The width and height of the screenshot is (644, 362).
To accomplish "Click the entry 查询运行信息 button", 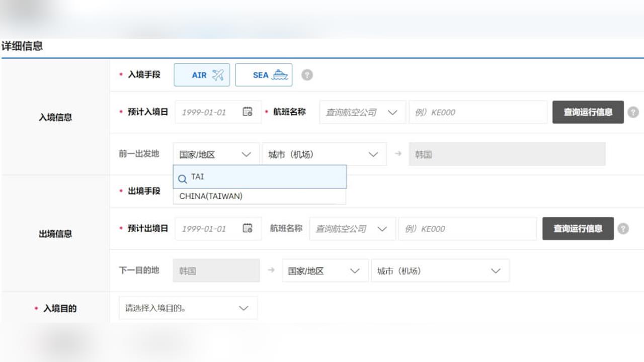I will tap(588, 112).
